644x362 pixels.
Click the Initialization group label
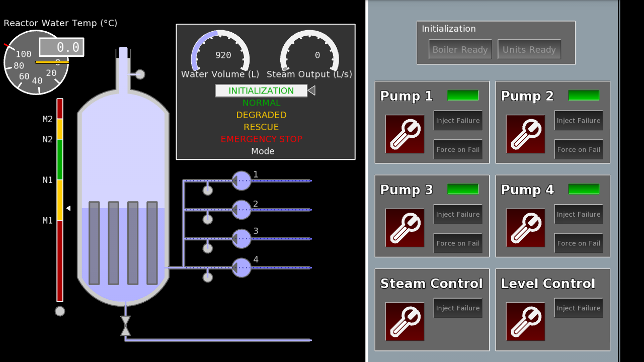449,29
